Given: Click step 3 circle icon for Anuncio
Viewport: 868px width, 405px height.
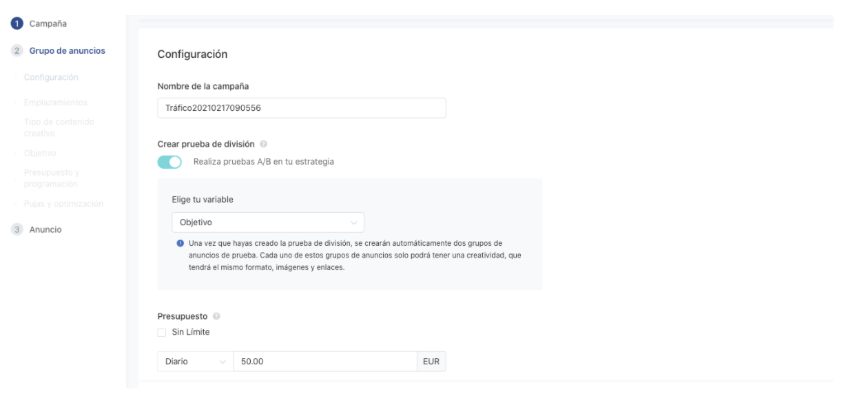Looking at the screenshot, I should coord(16,229).
